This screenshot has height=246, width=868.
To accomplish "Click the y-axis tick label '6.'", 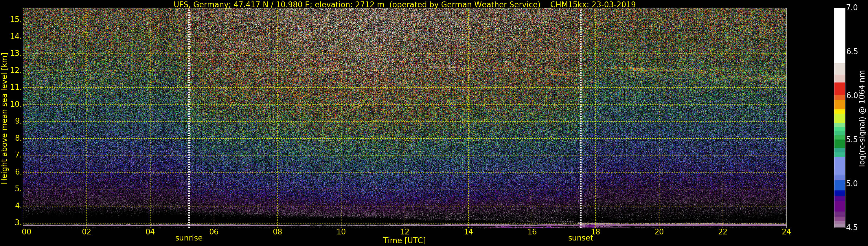I will [x=18, y=172].
